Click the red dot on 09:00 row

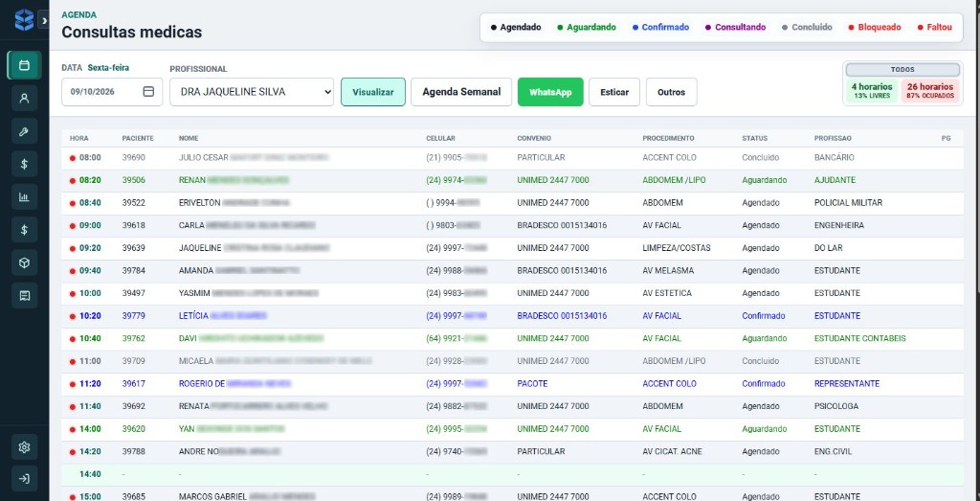[73, 226]
